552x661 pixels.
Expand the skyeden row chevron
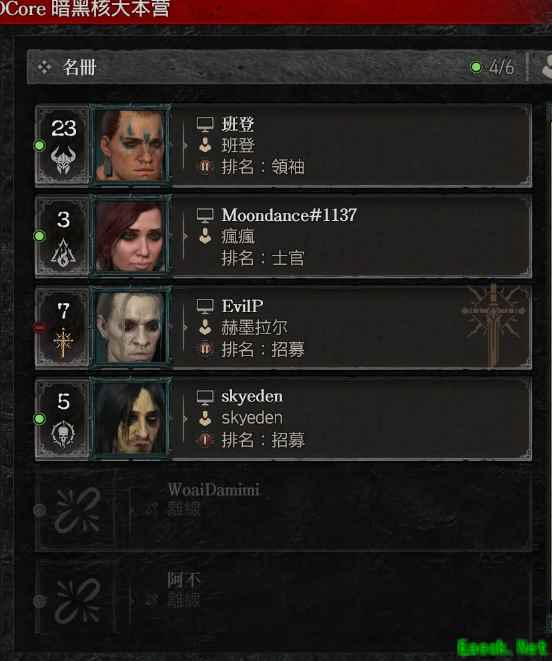pyautogui.click(x=186, y=419)
